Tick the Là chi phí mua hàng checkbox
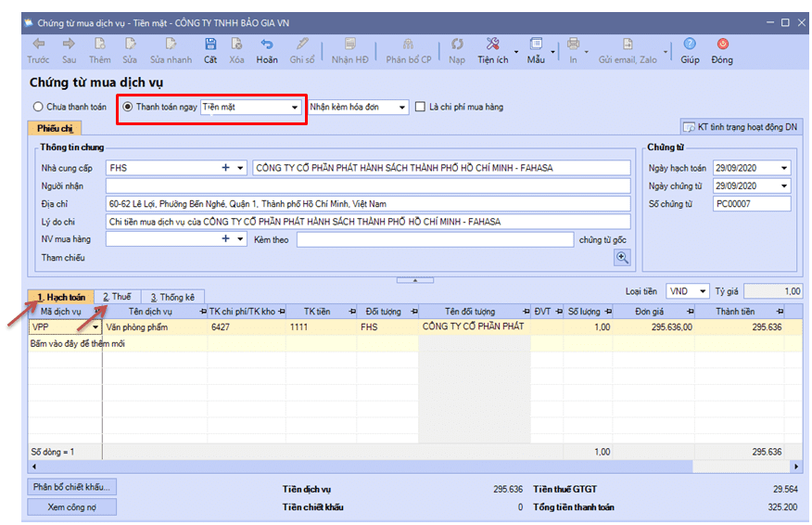The height and width of the screenshot is (525, 812). [421, 108]
